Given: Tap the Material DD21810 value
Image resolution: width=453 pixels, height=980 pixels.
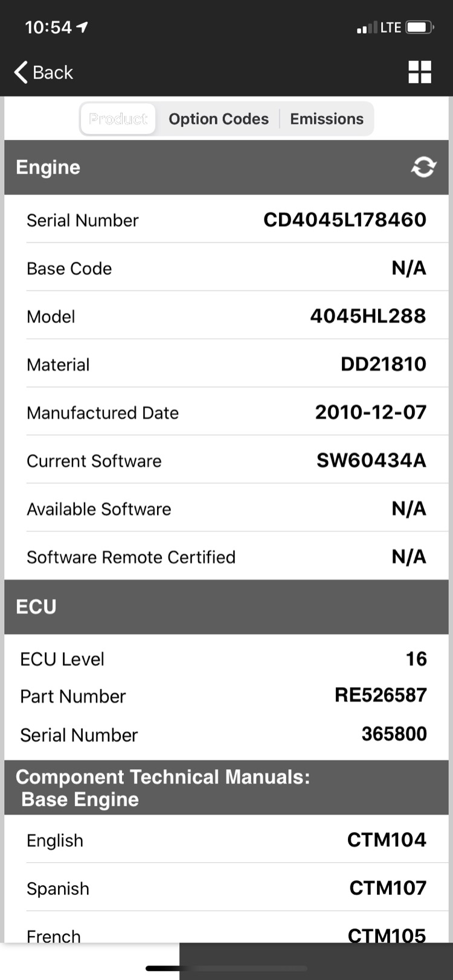Looking at the screenshot, I should 384,364.
